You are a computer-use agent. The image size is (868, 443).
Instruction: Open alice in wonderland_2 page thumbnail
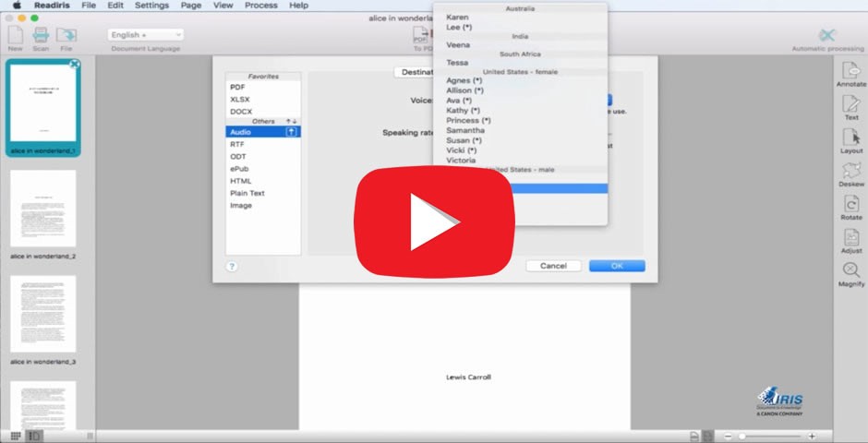coord(43,209)
